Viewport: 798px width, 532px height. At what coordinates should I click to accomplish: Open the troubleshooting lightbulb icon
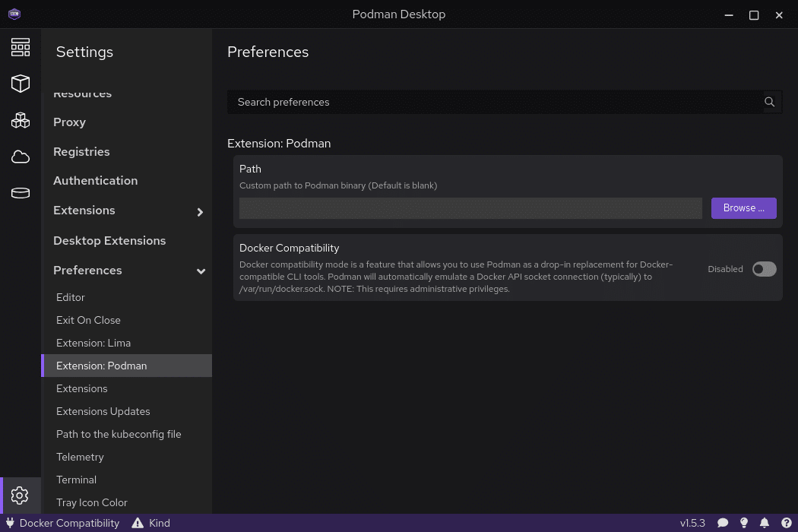744,523
